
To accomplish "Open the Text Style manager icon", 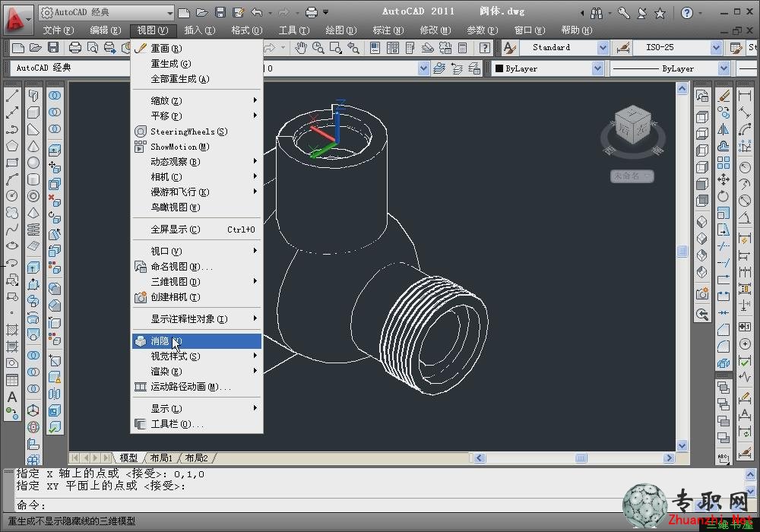I will 510,47.
